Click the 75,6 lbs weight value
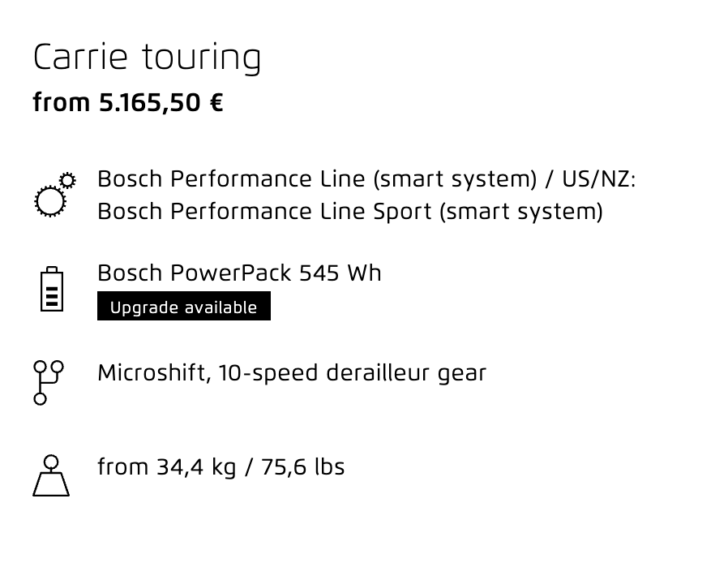Viewport: 728px width, 563px height. 302,466
